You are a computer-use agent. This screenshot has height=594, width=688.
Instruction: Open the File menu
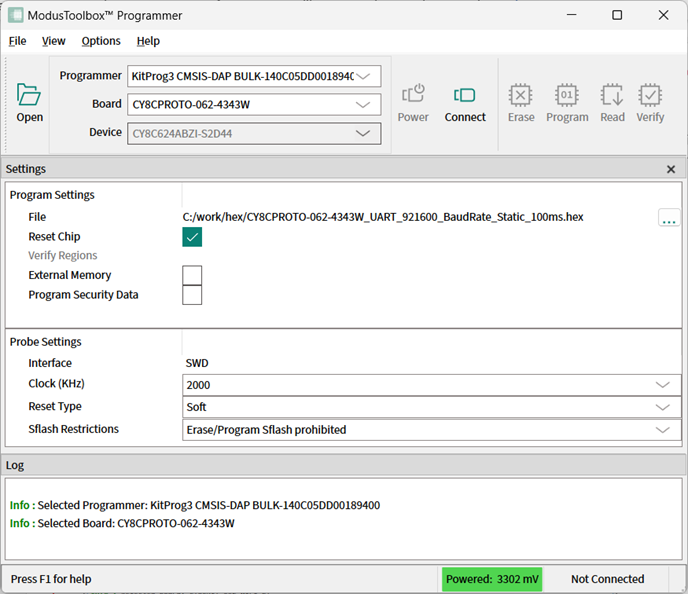point(18,41)
